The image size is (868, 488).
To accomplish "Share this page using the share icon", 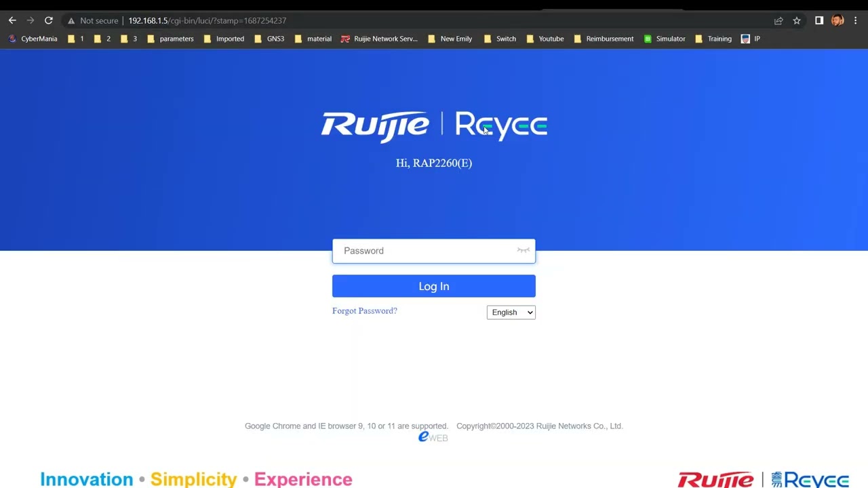I will click(778, 20).
